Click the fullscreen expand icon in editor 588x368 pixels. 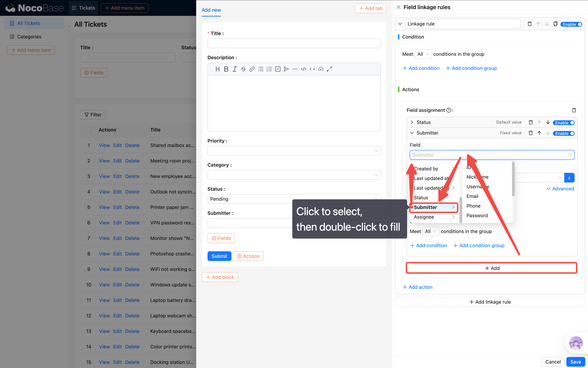click(x=329, y=69)
